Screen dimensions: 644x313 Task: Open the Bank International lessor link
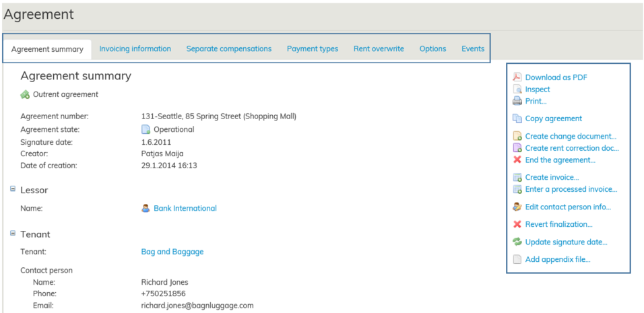coord(185,209)
